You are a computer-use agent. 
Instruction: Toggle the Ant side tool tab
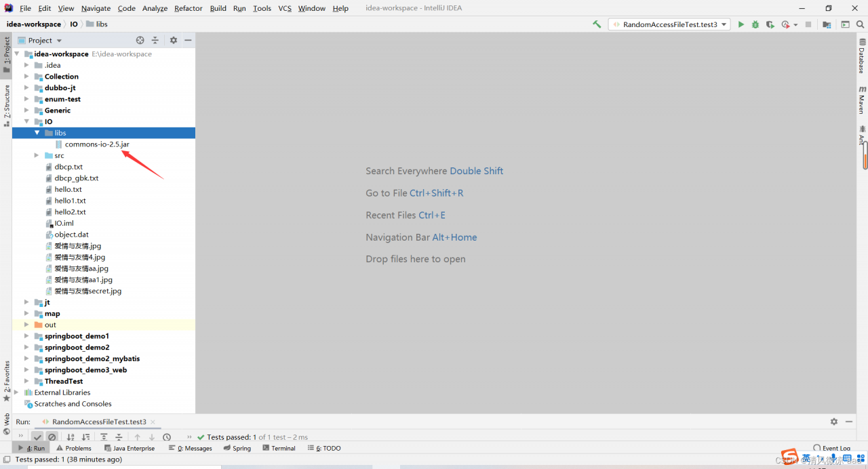click(862, 134)
